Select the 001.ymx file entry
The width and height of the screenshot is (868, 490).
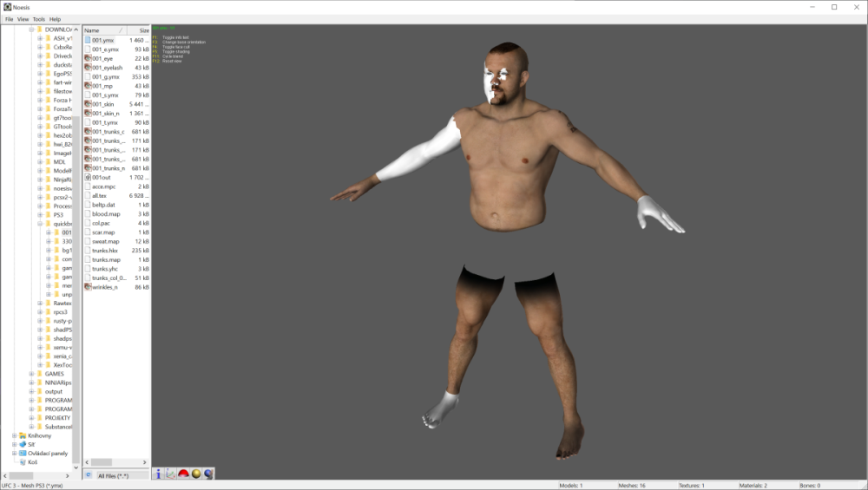point(103,41)
